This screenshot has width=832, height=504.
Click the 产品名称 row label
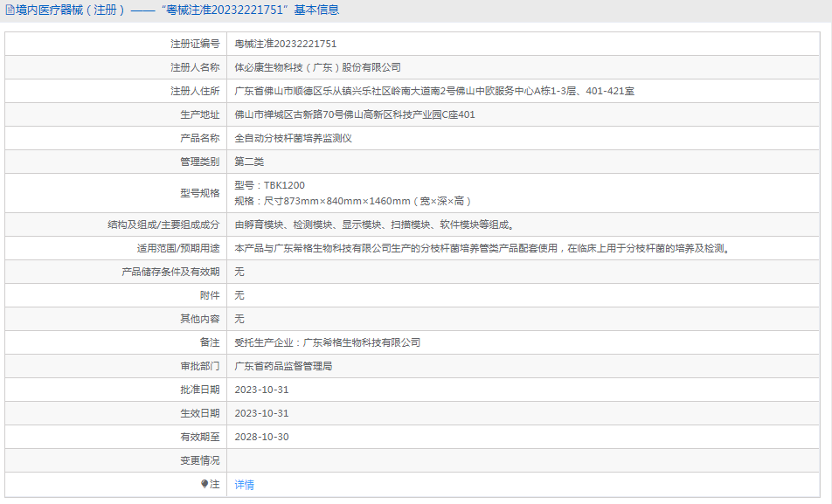[x=199, y=139]
